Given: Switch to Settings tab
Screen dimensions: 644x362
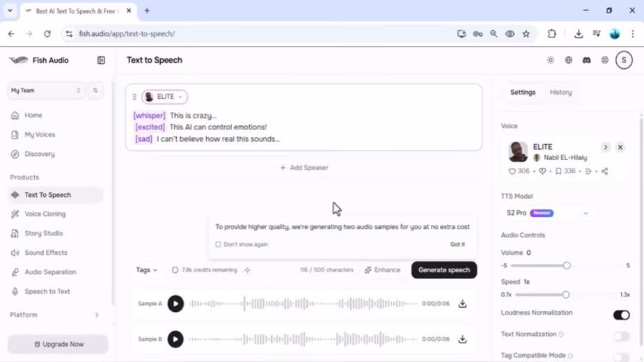Looking at the screenshot, I should tap(522, 93).
